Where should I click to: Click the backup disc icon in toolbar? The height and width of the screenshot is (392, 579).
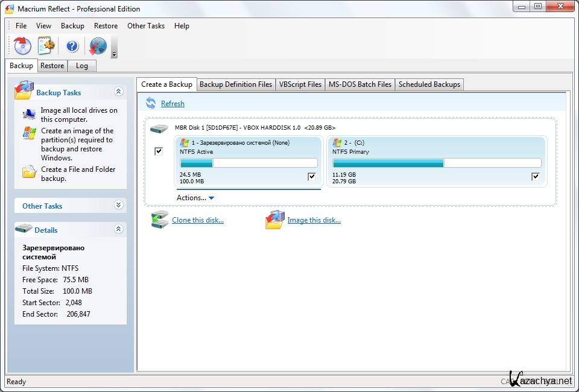(x=23, y=46)
